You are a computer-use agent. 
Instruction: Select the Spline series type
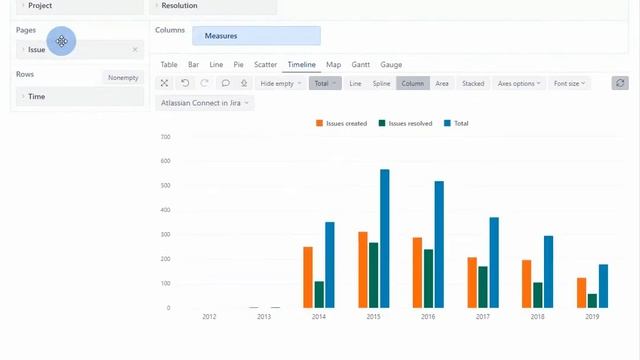coord(381,83)
